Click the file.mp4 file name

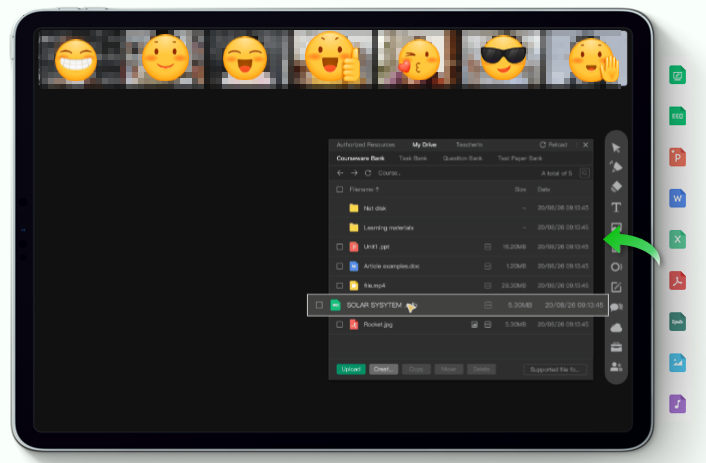click(374, 286)
